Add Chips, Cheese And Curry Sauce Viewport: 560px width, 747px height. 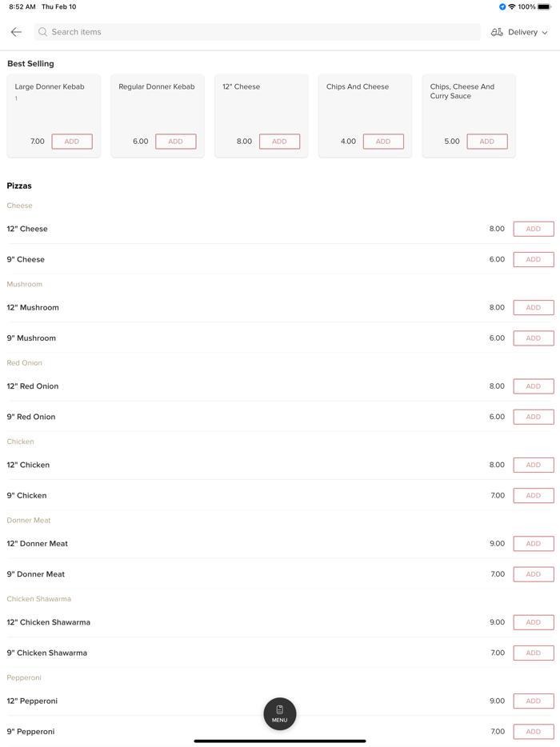[487, 142]
